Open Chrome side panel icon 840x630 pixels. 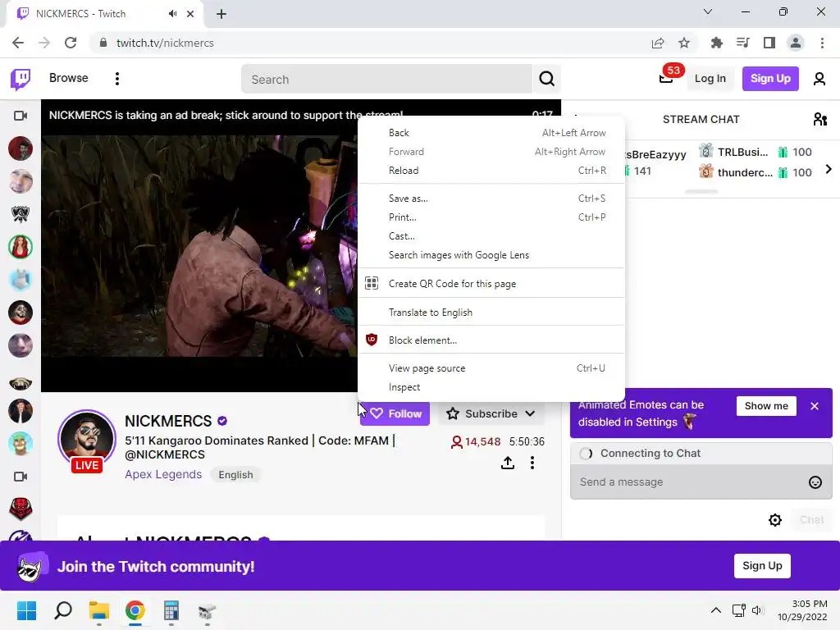pyautogui.click(x=769, y=43)
